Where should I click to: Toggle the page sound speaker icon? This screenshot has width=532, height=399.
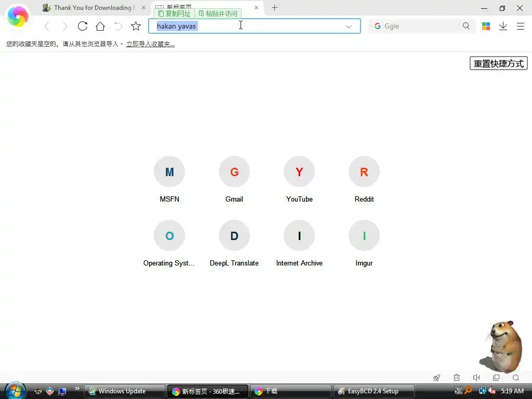coord(476,377)
